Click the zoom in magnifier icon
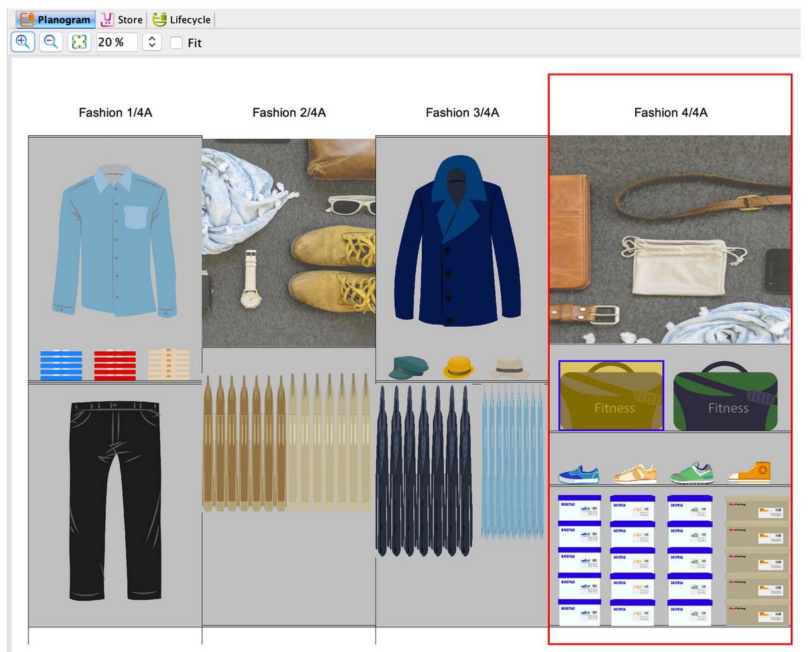 click(x=23, y=42)
